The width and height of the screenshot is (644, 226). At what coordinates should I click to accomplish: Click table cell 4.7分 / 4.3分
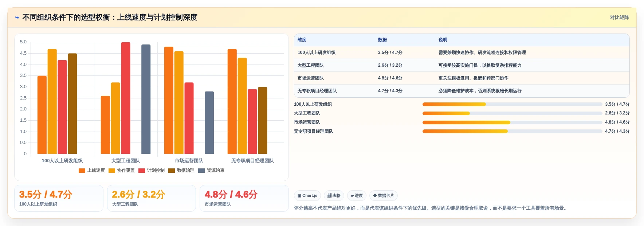[x=390, y=91]
